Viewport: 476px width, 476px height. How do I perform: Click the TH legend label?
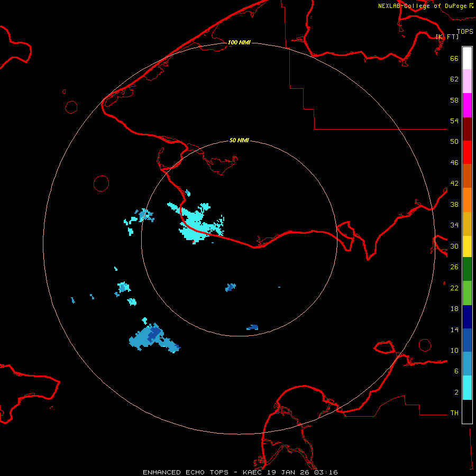(454, 413)
